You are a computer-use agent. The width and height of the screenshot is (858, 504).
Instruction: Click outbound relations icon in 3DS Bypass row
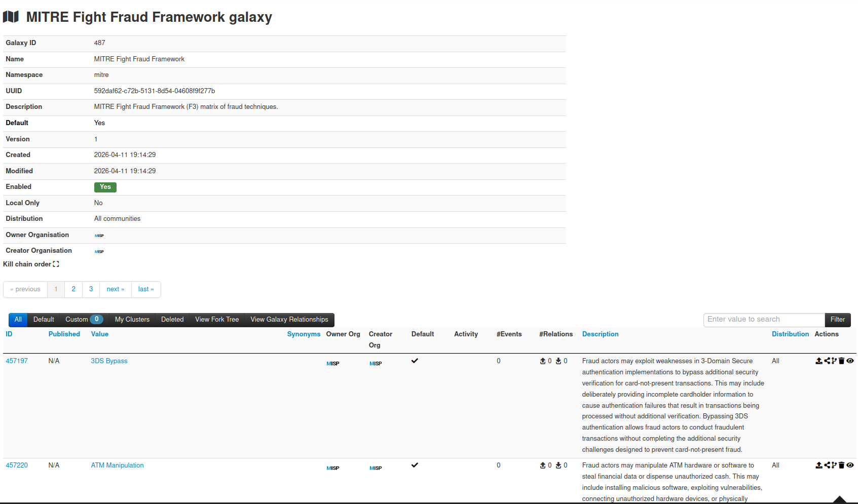pyautogui.click(x=543, y=361)
